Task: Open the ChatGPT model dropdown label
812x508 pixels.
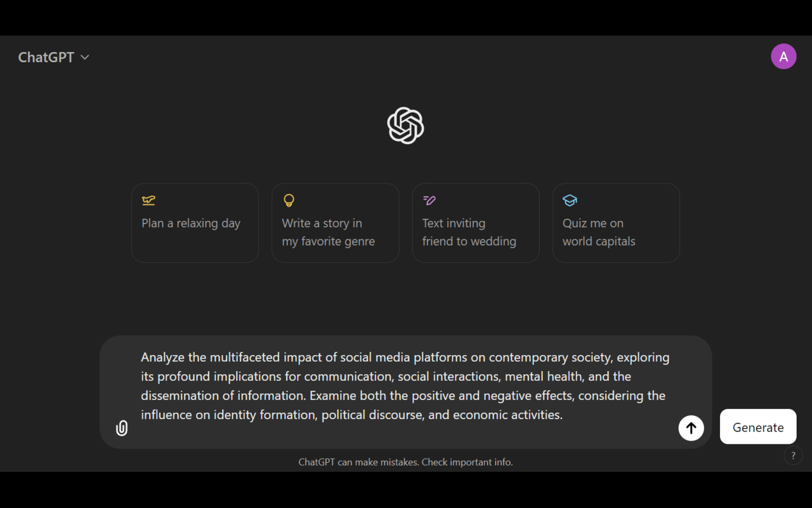Action: coord(46,57)
